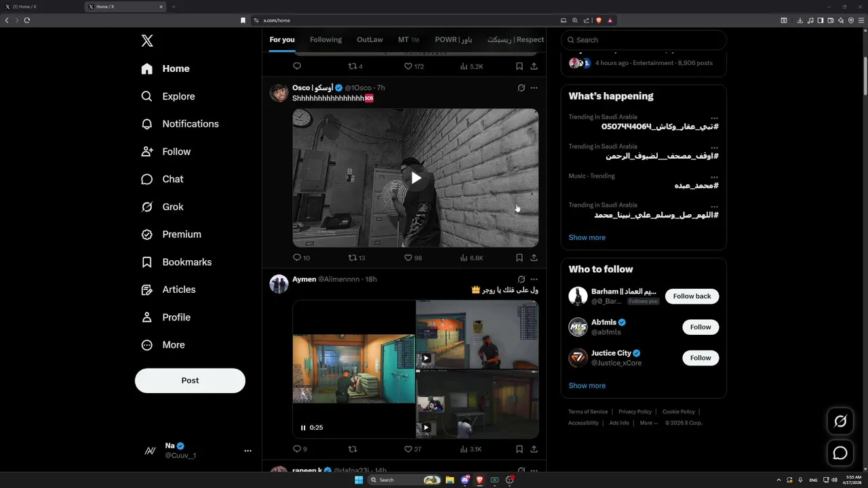Open Articles in the sidebar
This screenshot has height=488, width=868.
point(169,289)
